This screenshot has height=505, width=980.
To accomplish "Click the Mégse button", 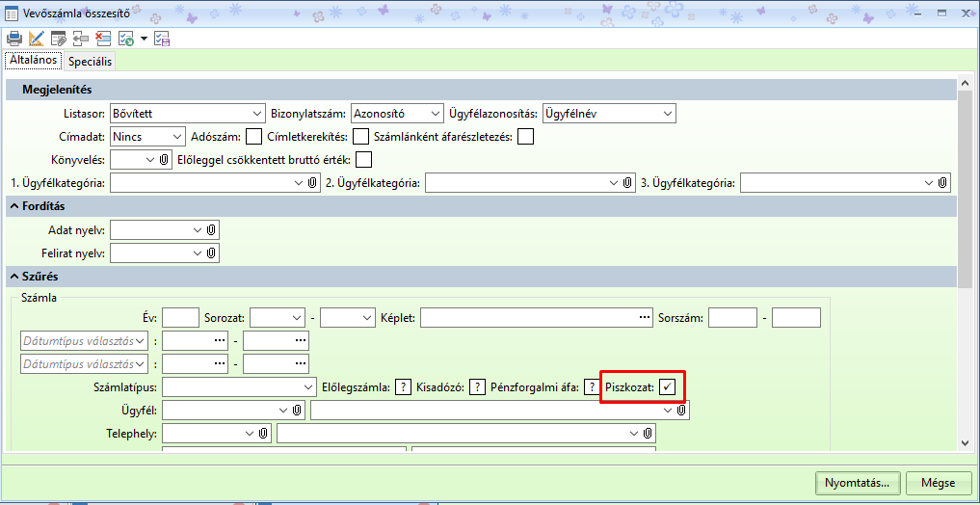I will [x=938, y=483].
